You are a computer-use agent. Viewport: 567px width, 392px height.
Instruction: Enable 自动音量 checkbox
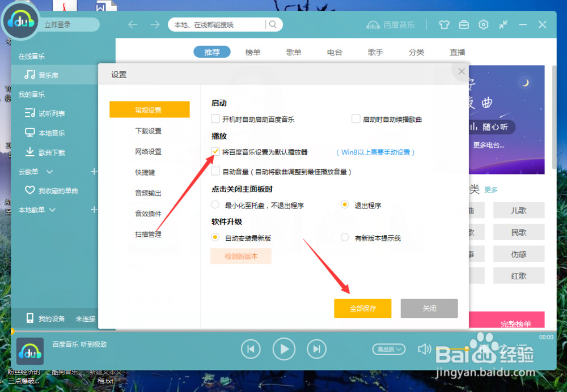[215, 171]
